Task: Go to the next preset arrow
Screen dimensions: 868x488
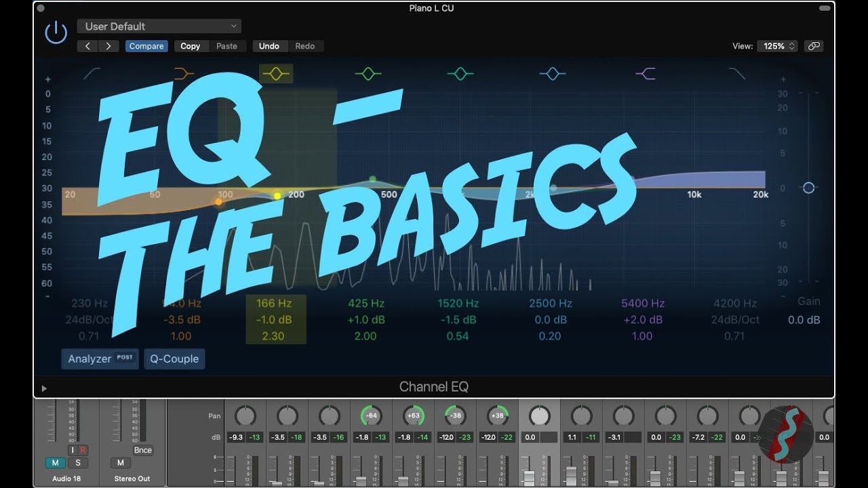Action: coord(108,46)
